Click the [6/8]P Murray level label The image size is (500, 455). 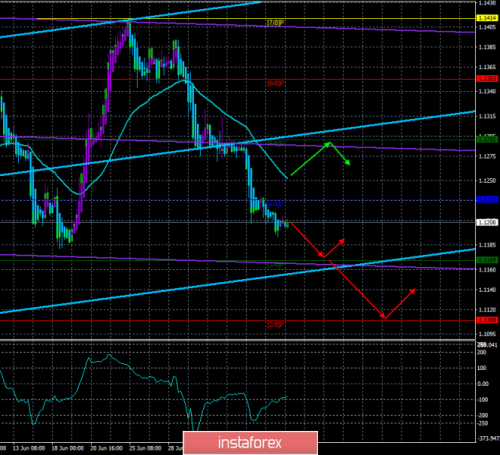(x=275, y=83)
